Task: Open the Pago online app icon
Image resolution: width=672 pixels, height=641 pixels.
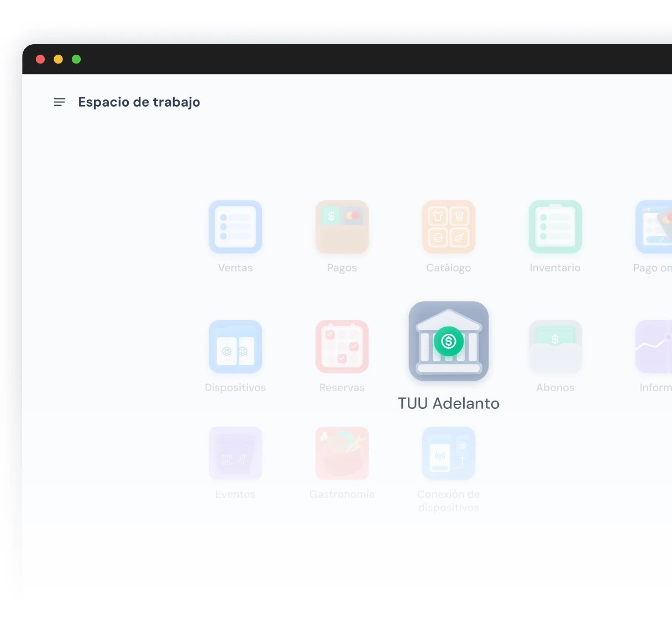Action: tap(654, 227)
